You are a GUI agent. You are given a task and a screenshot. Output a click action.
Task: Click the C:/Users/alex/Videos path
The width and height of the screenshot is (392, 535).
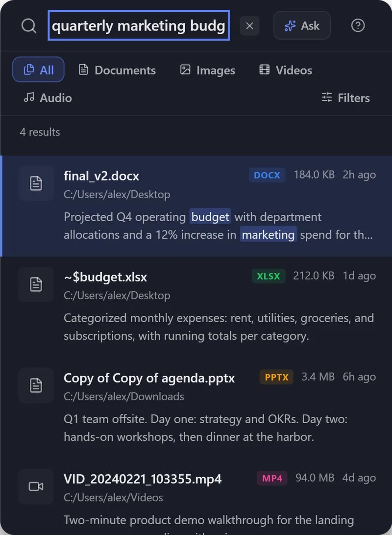click(114, 497)
